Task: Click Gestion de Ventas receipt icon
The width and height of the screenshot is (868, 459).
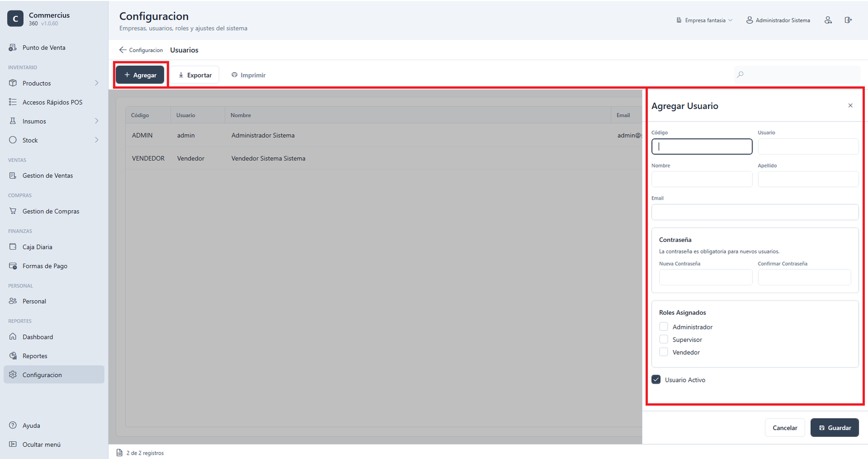Action: point(12,176)
